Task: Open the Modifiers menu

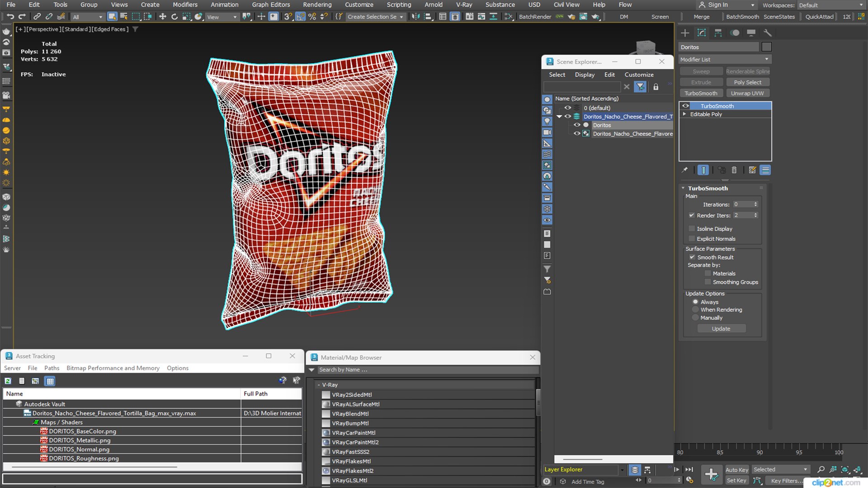Action: click(x=185, y=5)
